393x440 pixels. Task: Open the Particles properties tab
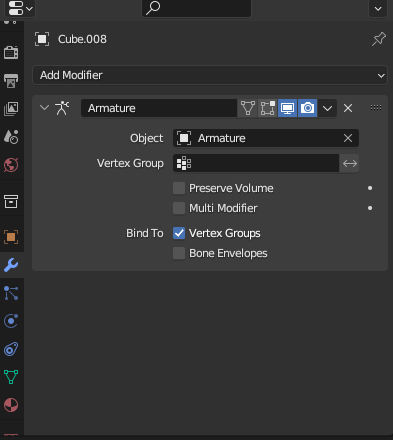click(x=11, y=293)
